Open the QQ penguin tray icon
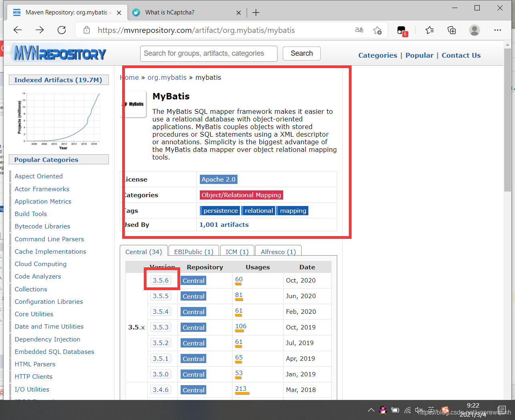Screen dimensions: 515x420 383,410
